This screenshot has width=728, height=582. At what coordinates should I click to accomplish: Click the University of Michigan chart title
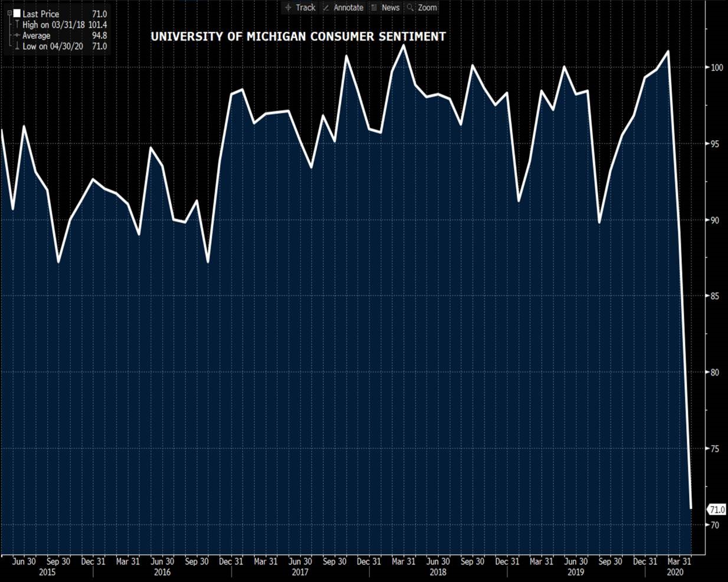coord(298,37)
